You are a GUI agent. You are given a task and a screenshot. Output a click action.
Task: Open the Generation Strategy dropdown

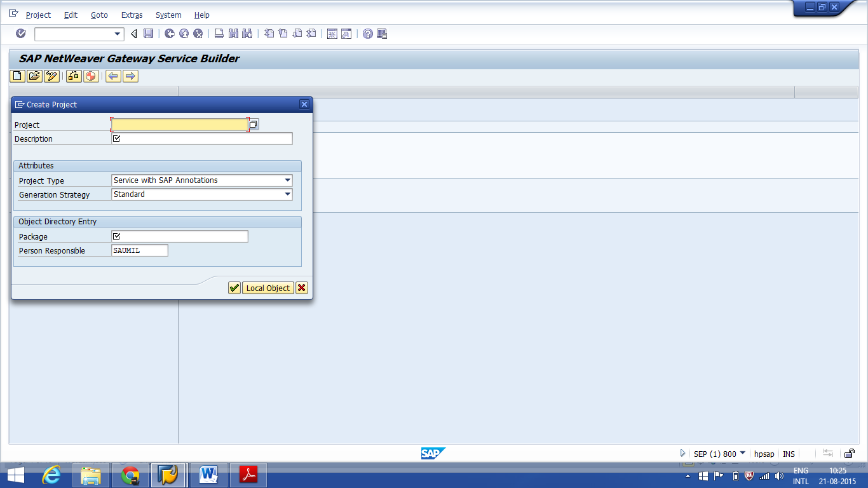[287, 194]
